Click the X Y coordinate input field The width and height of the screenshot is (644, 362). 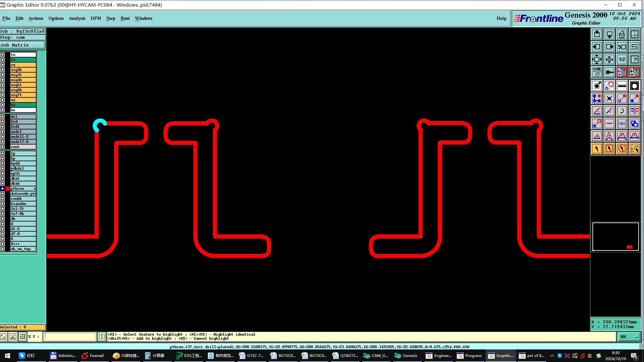pyautogui.click(x=70, y=337)
